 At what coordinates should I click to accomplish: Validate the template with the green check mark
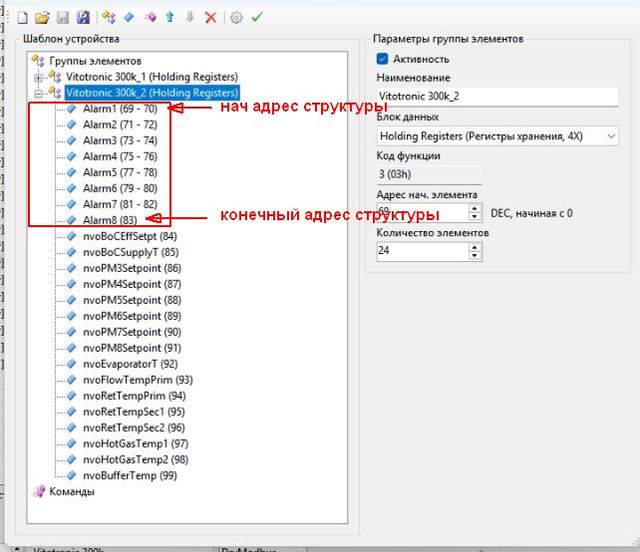pos(257,17)
